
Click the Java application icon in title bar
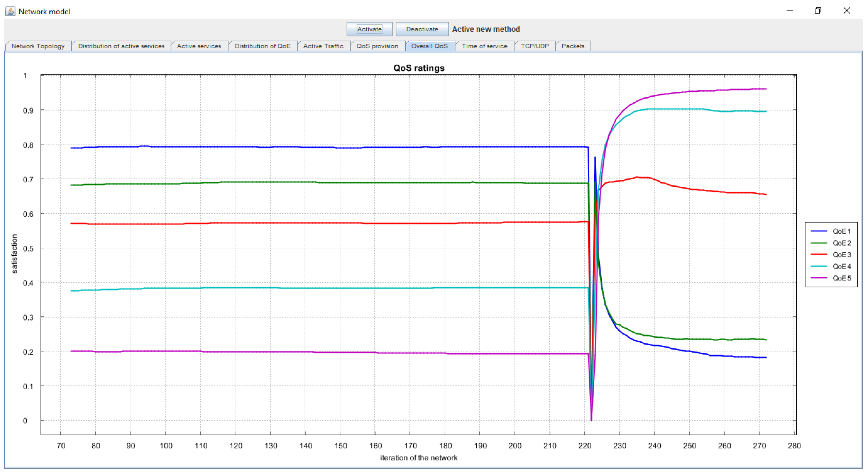point(10,11)
